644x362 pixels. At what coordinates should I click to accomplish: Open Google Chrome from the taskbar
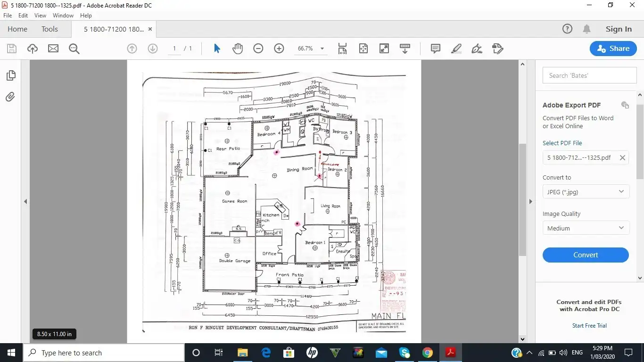pos(428,353)
